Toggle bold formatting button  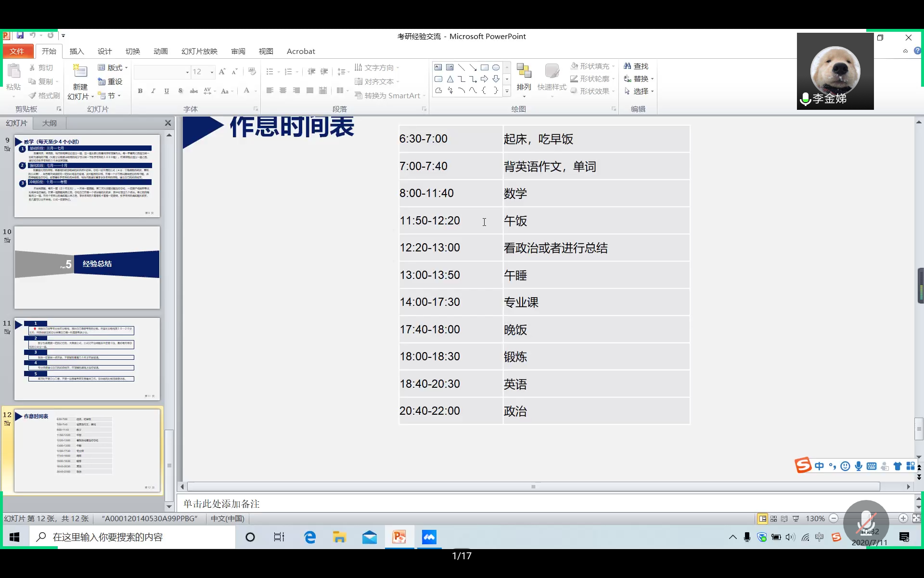140,91
